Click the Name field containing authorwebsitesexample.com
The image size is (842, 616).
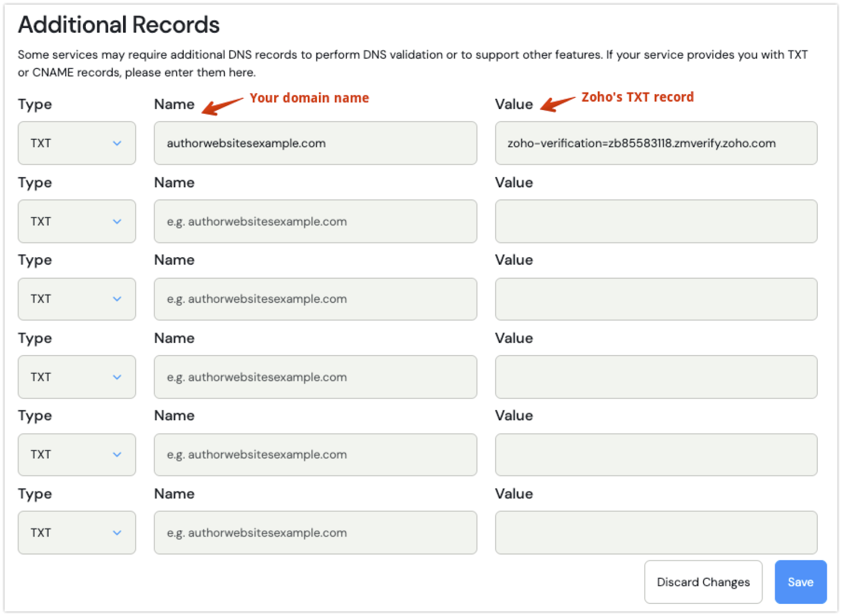pos(315,143)
